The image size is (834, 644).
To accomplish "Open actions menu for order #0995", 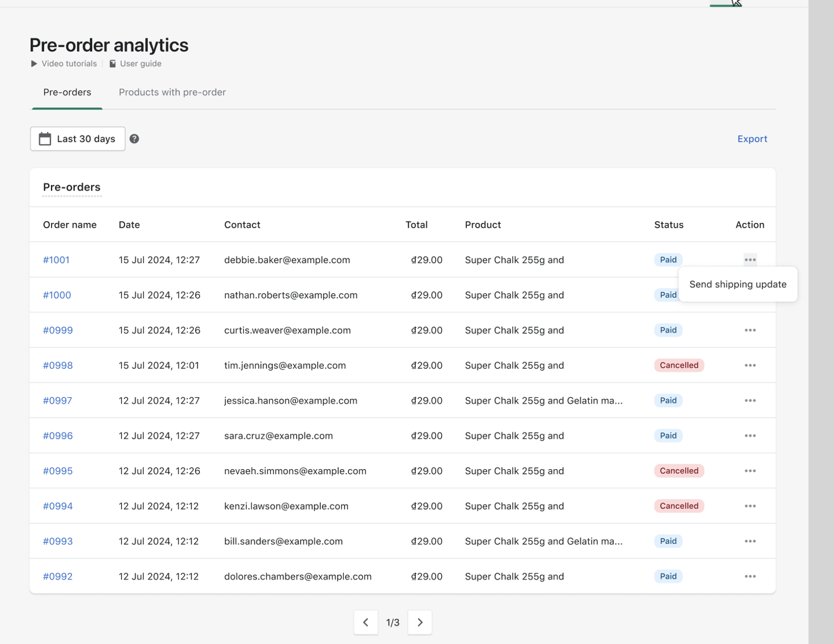I will click(x=750, y=471).
